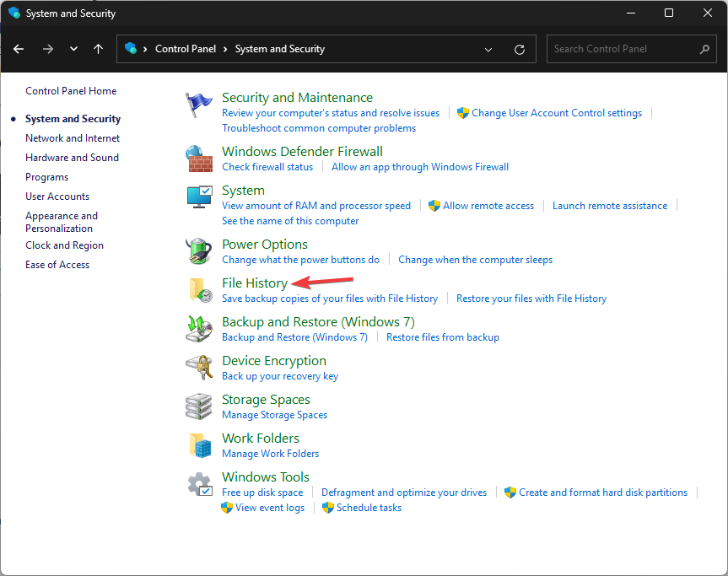Screen dimensions: 728x576
Task: Click the Windows Tools gear icon
Action: 199,485
